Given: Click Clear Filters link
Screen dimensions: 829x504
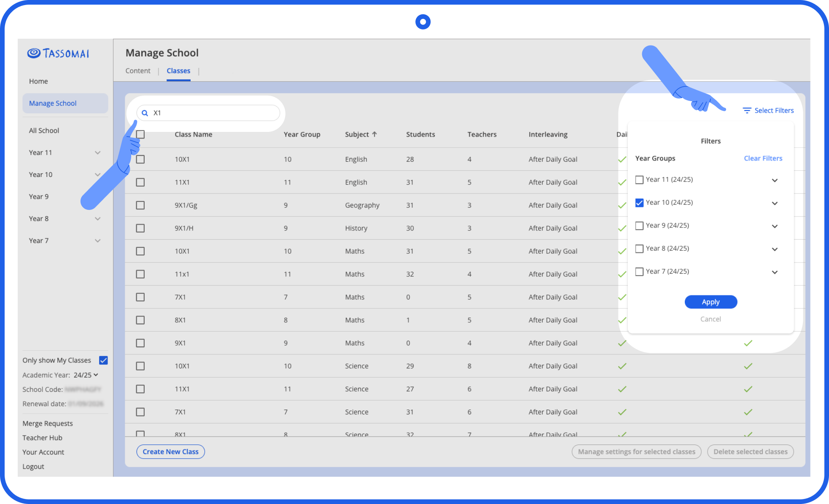Looking at the screenshot, I should coord(763,158).
